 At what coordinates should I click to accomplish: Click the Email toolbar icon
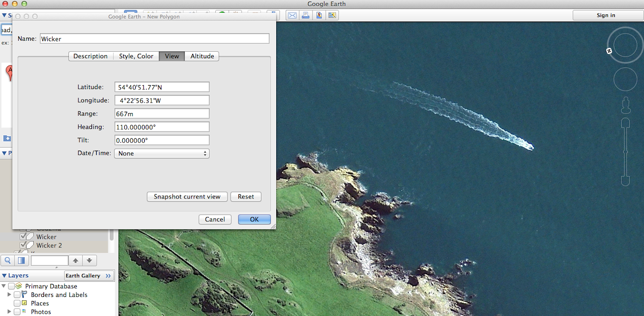coord(292,15)
